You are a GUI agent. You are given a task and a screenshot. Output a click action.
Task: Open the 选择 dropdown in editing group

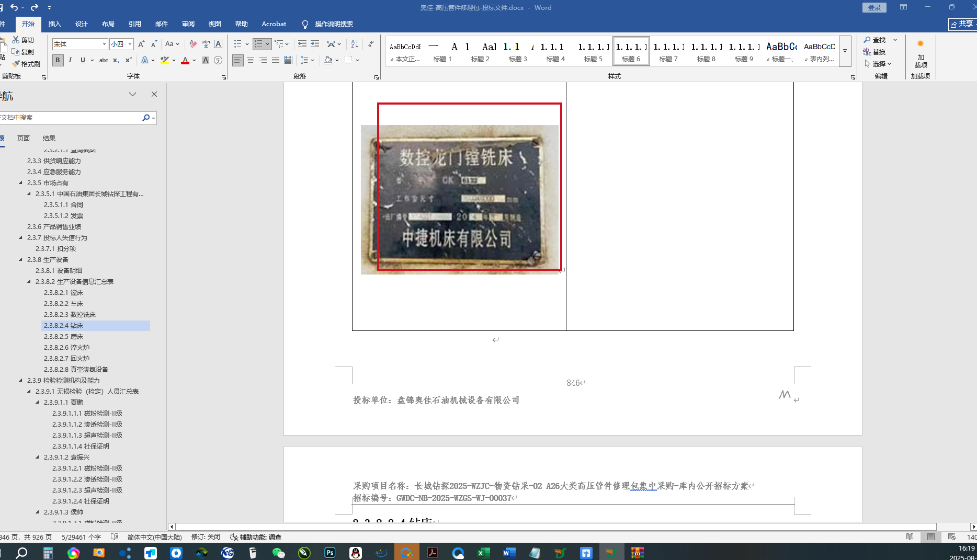[x=878, y=64]
